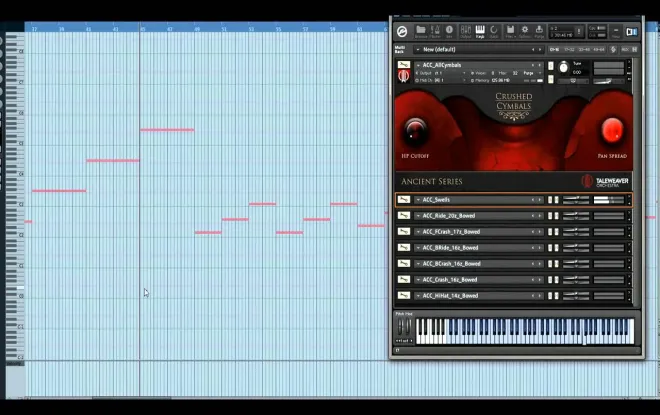The image size is (660, 415).
Task: Solo the ACC_Swells instrument
Action: pos(550,200)
